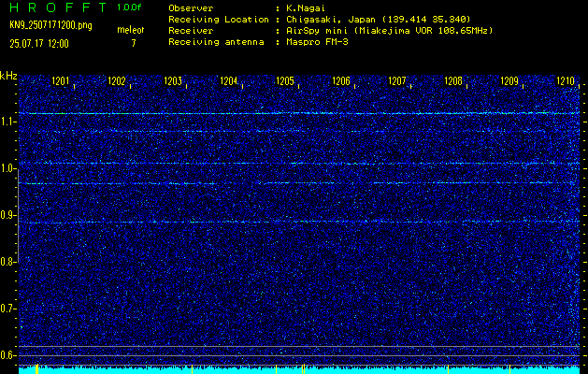Click the yellow meteor marker below 1208
588x374 pixels.
[x=448, y=369]
